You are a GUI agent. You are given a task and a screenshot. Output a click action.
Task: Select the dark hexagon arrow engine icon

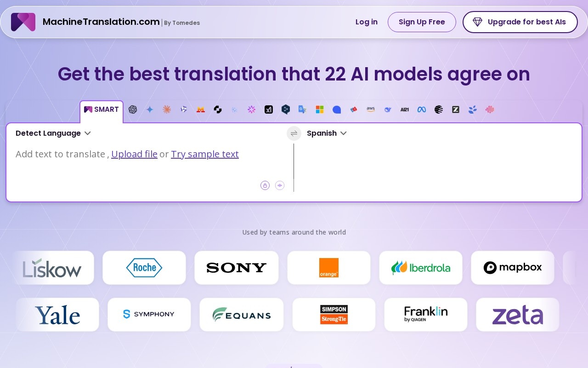tap(286, 109)
